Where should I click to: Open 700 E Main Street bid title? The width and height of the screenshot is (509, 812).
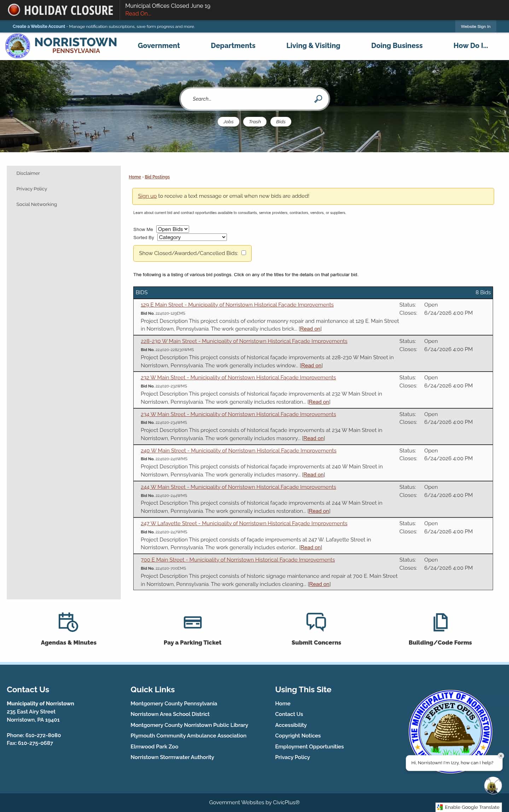coord(238,560)
